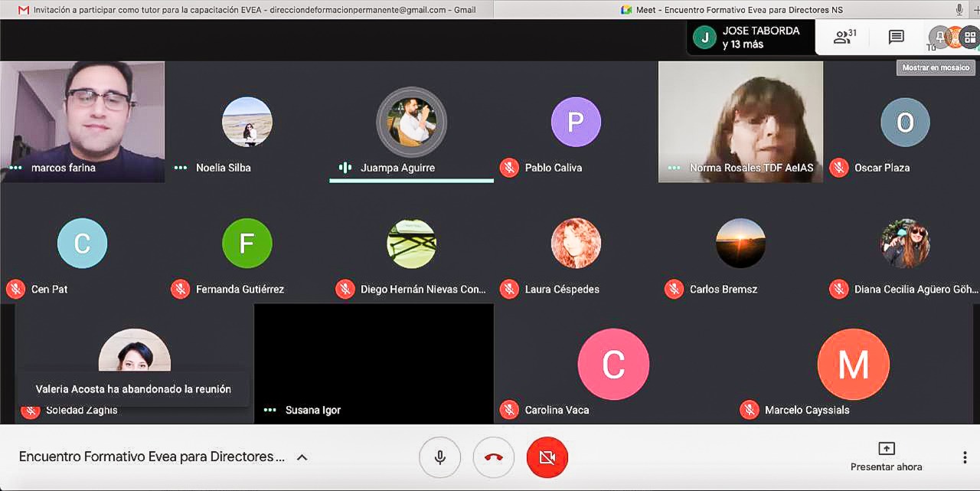Click the pink C avatar of Carolina Vaca
Viewport: 980px width, 491px height.
613,365
